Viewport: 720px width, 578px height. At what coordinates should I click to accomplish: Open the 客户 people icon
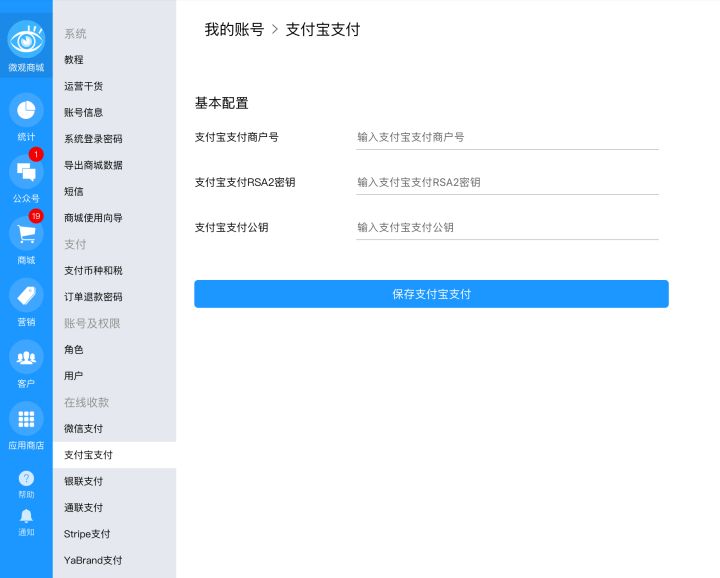[x=26, y=357]
